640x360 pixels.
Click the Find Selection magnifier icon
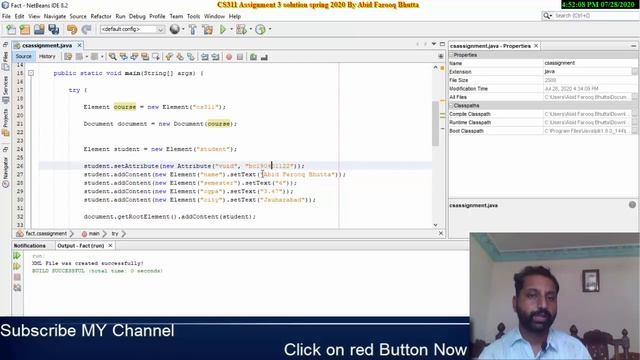(112, 57)
